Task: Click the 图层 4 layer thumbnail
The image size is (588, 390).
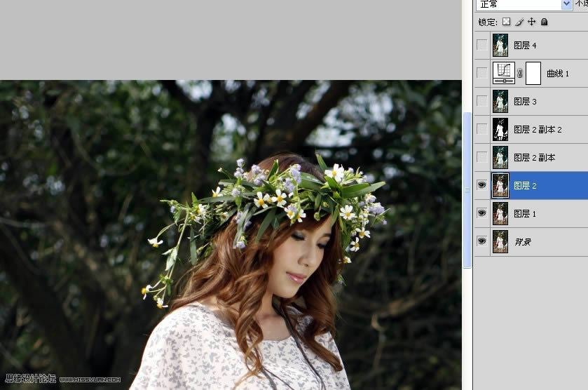Action: [x=500, y=45]
